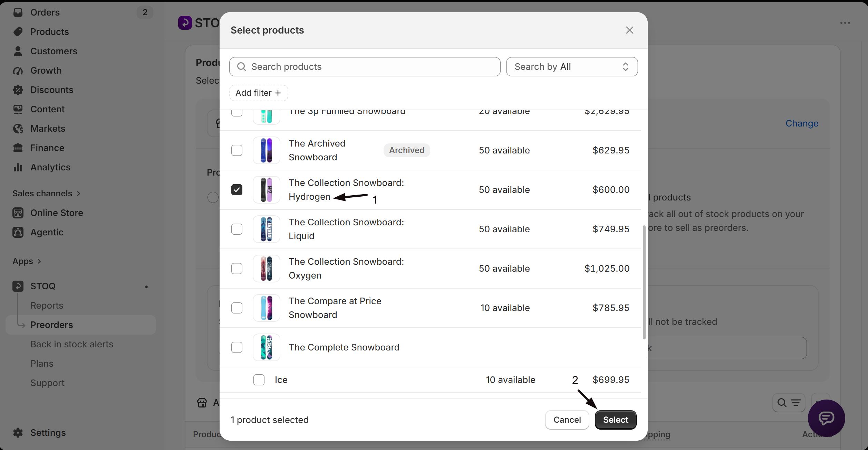
Task: Click the Hydrogen snowboard thumbnail
Action: coord(266,190)
